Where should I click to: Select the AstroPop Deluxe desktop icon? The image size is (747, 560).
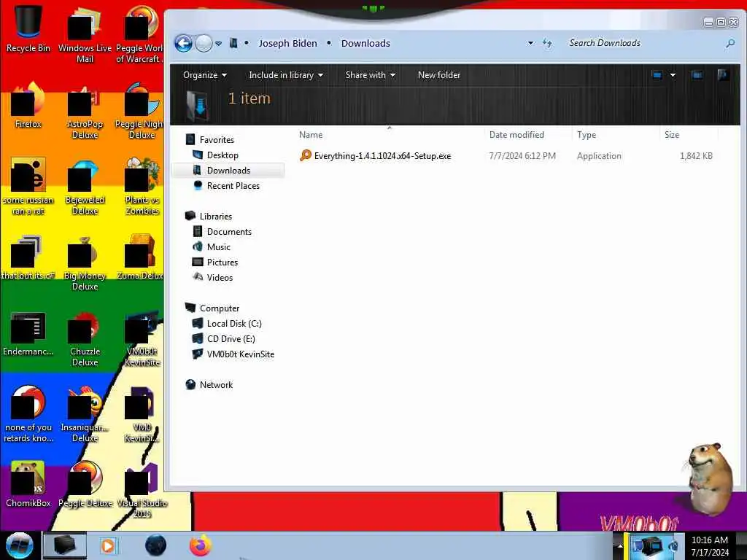pyautogui.click(x=85, y=112)
